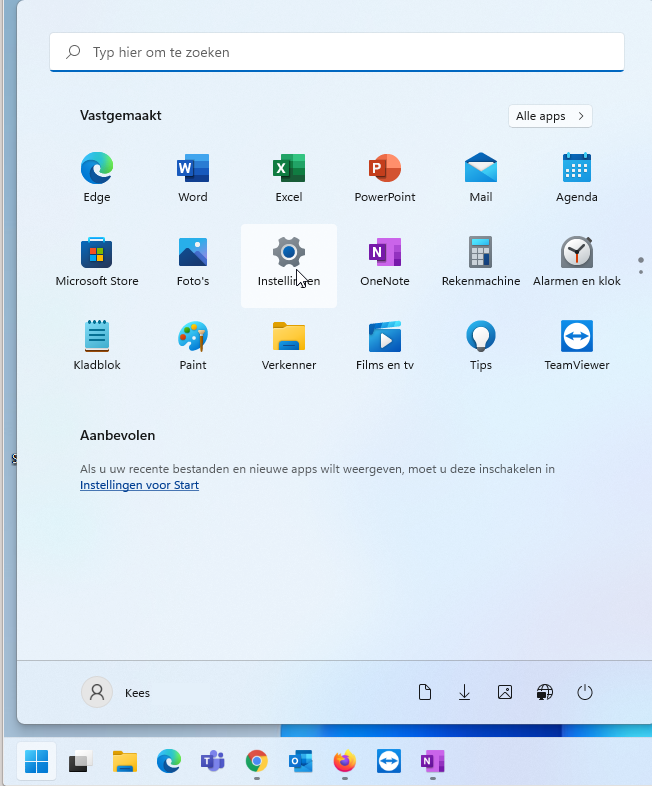Open the Downloads folder shortcut icon
This screenshot has width=652, height=786.
[465, 692]
